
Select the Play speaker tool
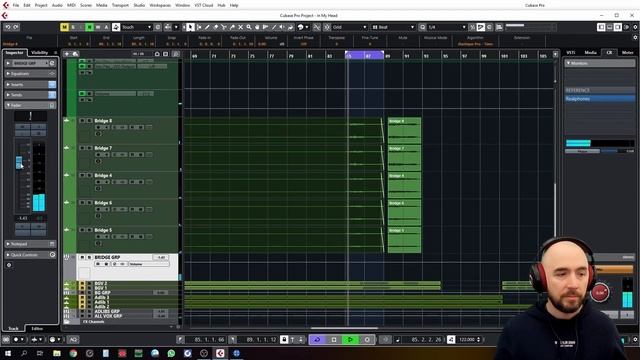[x=282, y=27]
